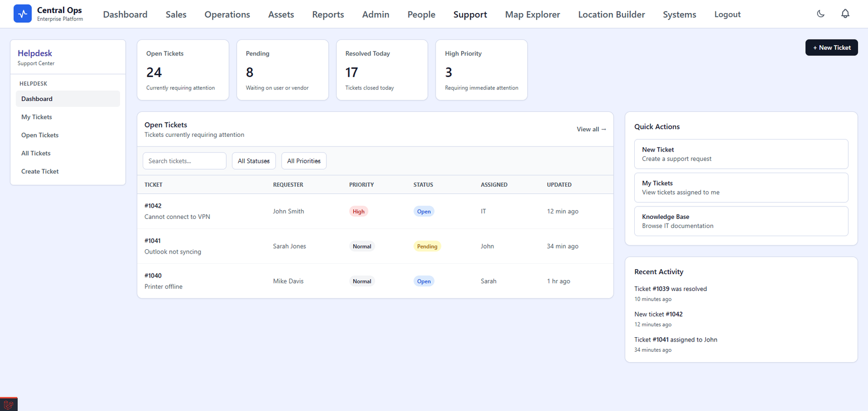The height and width of the screenshot is (411, 868).
Task: Click the STATUS column header
Action: (423, 185)
